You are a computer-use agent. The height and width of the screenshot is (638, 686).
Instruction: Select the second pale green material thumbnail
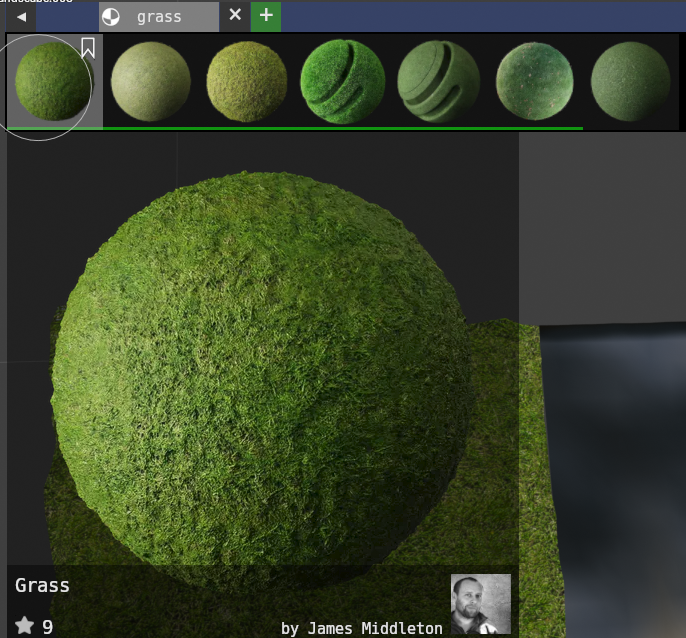pyautogui.click(x=151, y=82)
